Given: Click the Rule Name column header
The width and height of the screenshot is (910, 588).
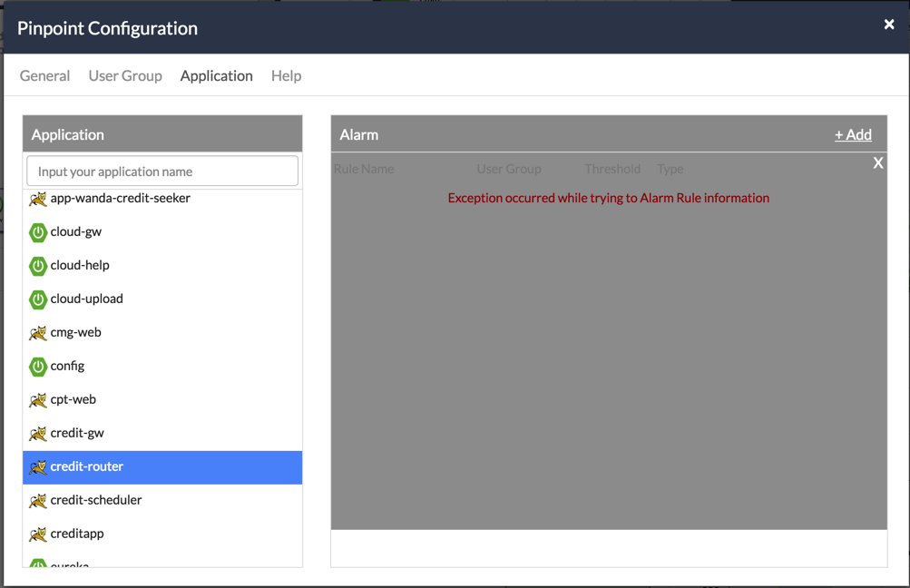Looking at the screenshot, I should (364, 169).
